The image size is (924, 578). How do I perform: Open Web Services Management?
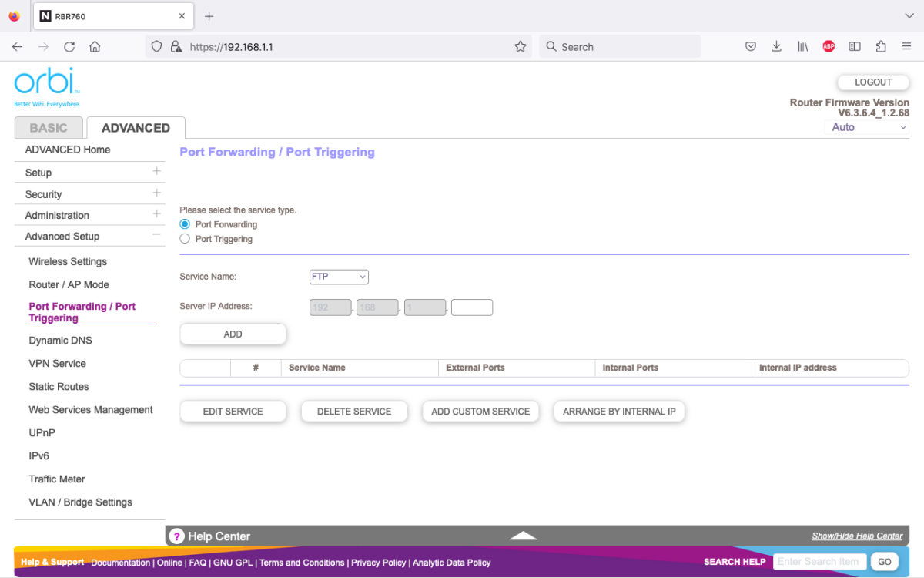click(x=91, y=409)
